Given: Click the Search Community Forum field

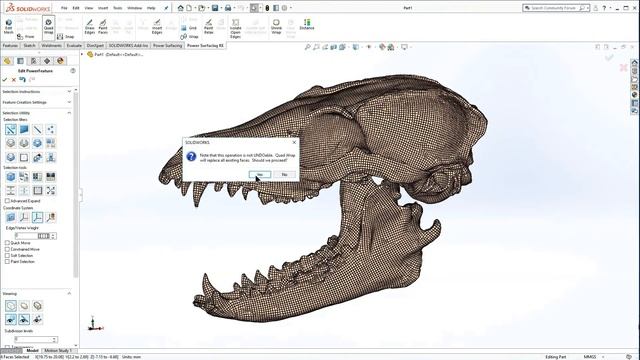Looking at the screenshot, I should coord(556,8).
